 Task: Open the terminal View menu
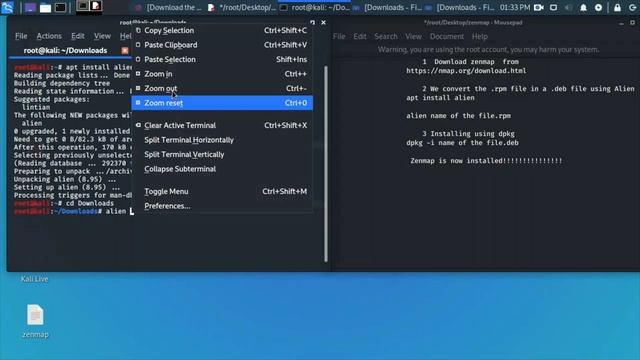pyautogui.click(x=102, y=36)
